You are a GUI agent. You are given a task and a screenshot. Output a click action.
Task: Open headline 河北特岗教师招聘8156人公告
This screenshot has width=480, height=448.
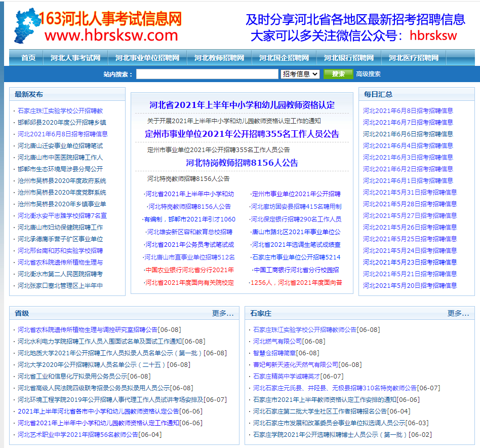[242, 163]
